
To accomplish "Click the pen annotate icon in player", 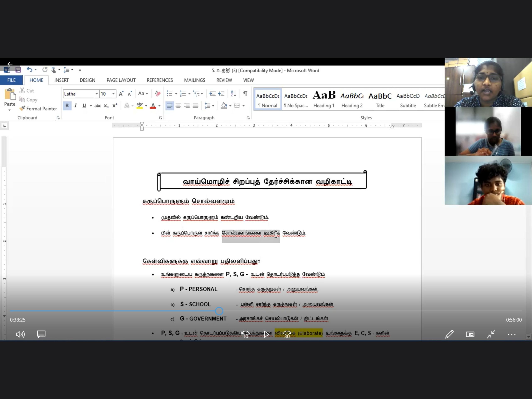I will click(x=449, y=334).
